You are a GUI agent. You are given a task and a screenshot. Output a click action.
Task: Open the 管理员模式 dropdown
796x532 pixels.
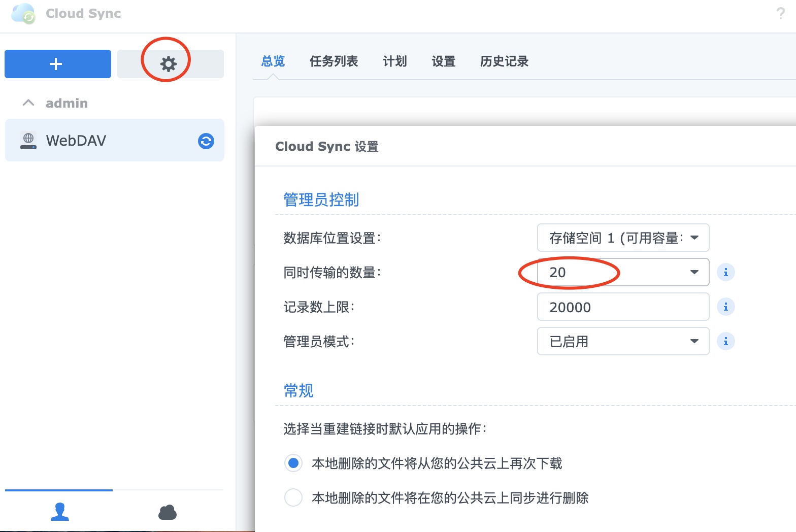[623, 341]
